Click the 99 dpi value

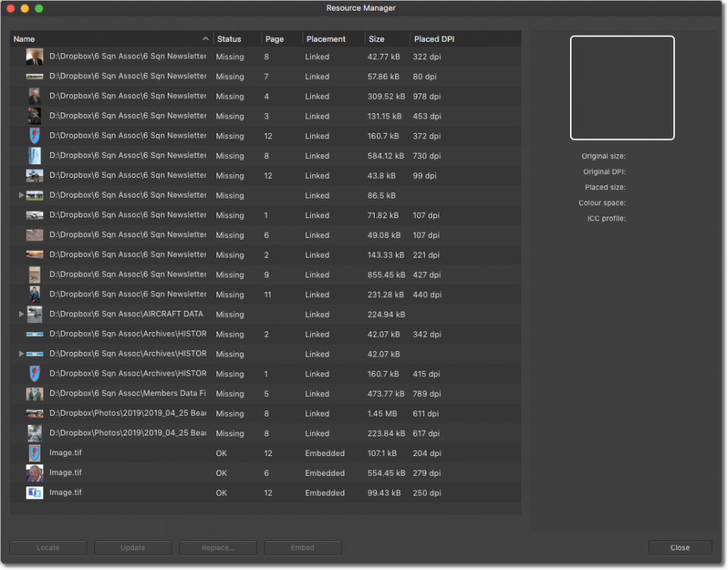(x=424, y=176)
